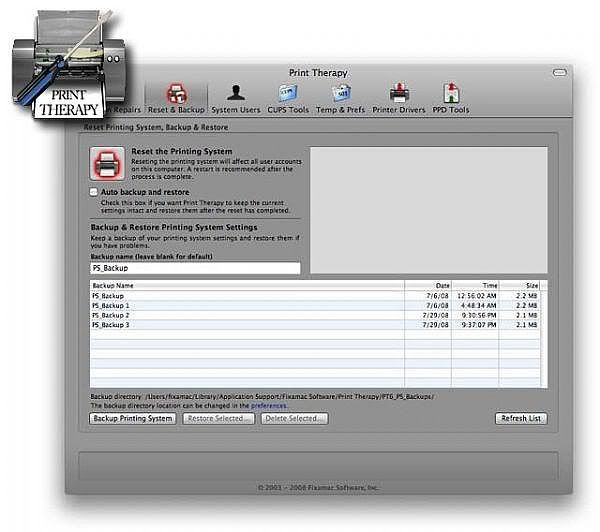Click the 4:48:34 AM time cell
Image resolution: width=600 pixels, height=532 pixels.
click(479, 305)
